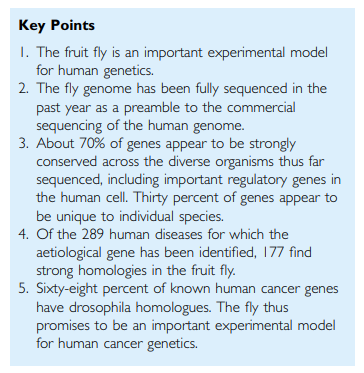
Task: Click the number 5 list marker
Action: pyautogui.click(x=25, y=289)
